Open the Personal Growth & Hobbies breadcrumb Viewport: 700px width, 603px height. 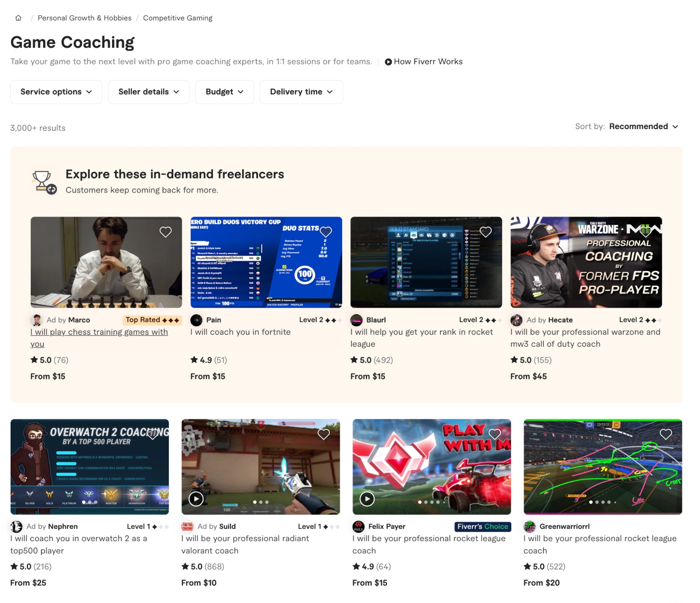coord(84,18)
